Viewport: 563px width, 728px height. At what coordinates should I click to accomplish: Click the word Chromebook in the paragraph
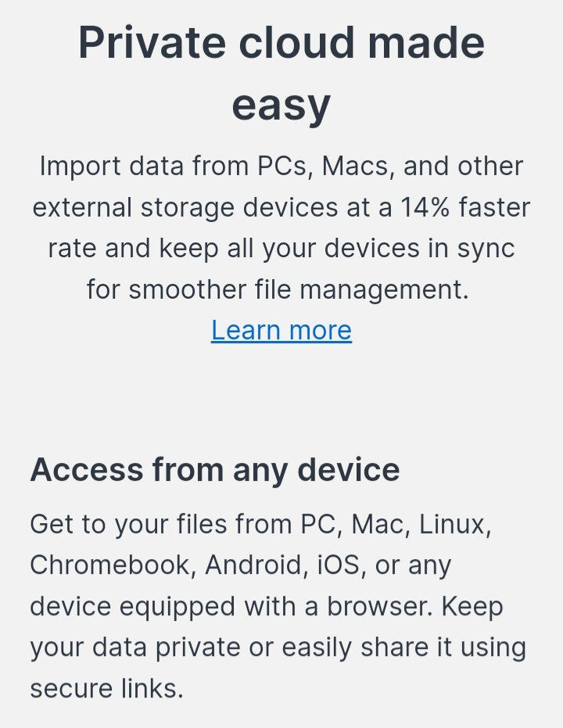click(110, 565)
